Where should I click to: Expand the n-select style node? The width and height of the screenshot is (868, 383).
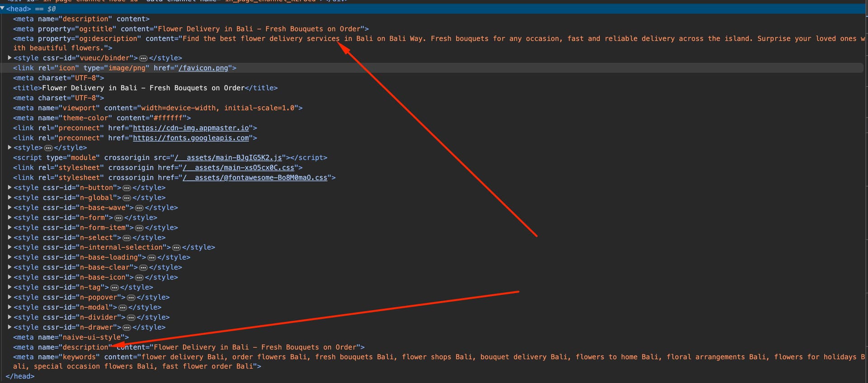tap(9, 237)
